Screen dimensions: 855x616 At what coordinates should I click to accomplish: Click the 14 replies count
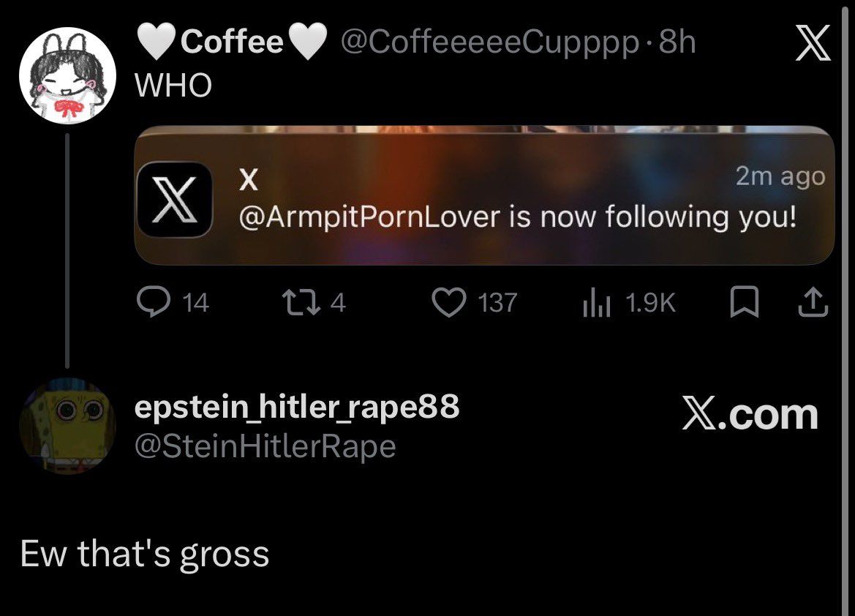click(196, 302)
